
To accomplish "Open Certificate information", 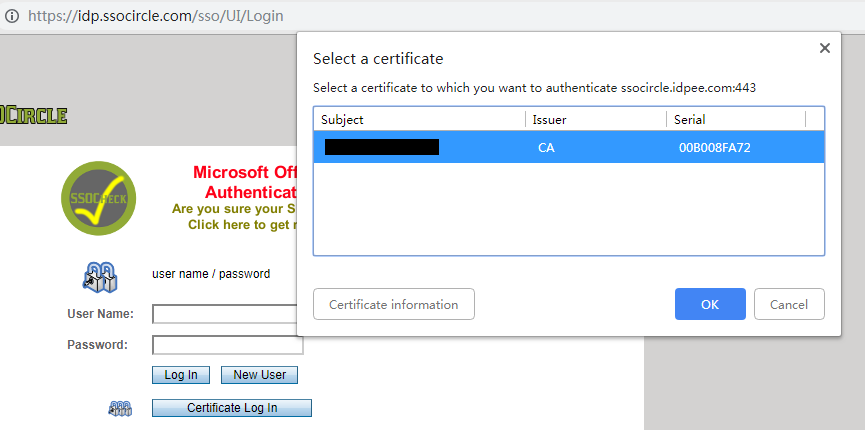I will (x=393, y=304).
